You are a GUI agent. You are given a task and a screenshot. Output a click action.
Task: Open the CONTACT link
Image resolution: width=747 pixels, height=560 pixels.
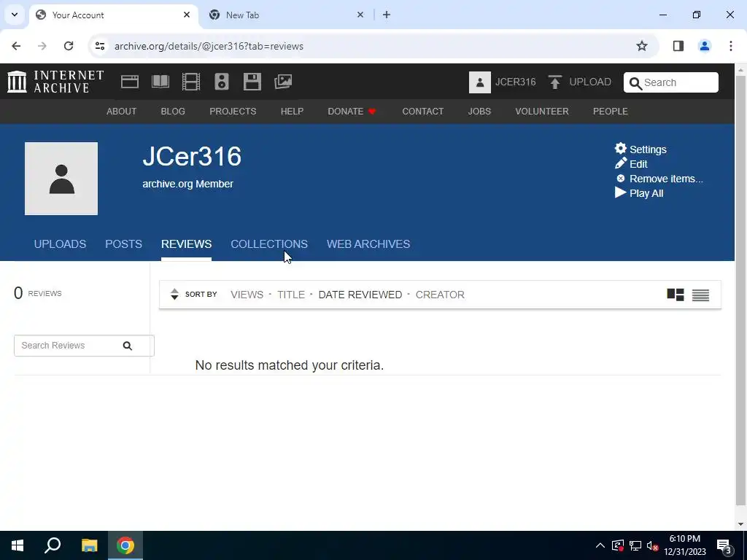(422, 112)
